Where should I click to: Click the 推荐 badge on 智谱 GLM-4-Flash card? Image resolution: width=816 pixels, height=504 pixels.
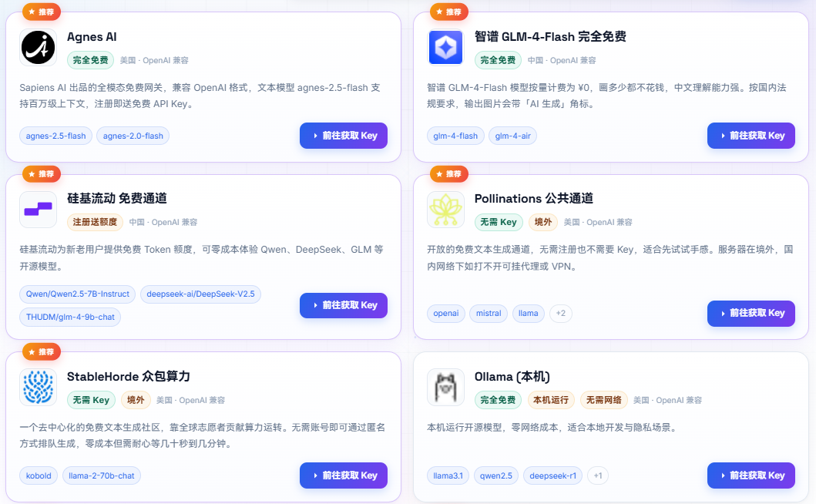pyautogui.click(x=449, y=12)
